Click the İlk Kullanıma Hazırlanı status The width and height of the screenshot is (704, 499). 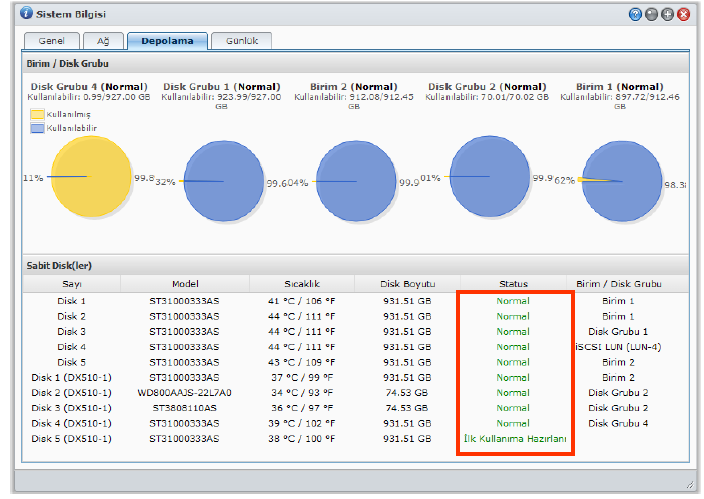(x=514, y=439)
